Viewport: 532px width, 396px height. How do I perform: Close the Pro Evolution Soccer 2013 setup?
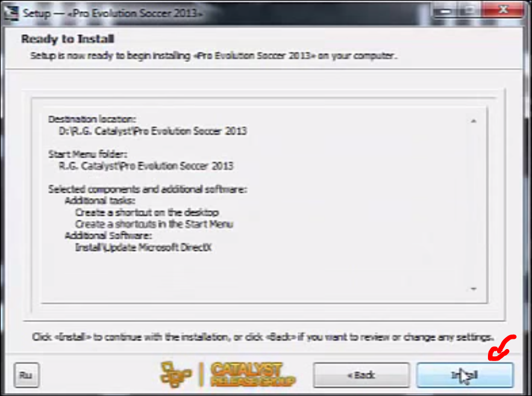[504, 10]
